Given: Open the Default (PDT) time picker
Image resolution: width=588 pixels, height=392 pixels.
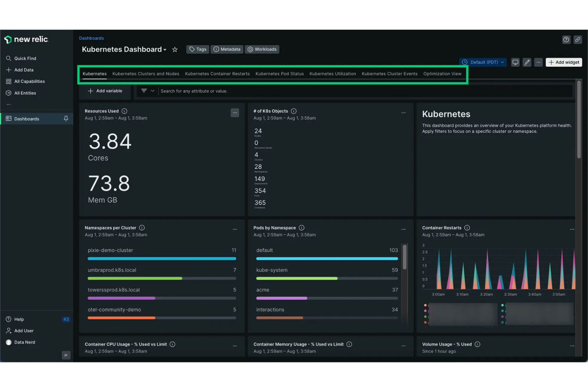Looking at the screenshot, I should pos(483,62).
